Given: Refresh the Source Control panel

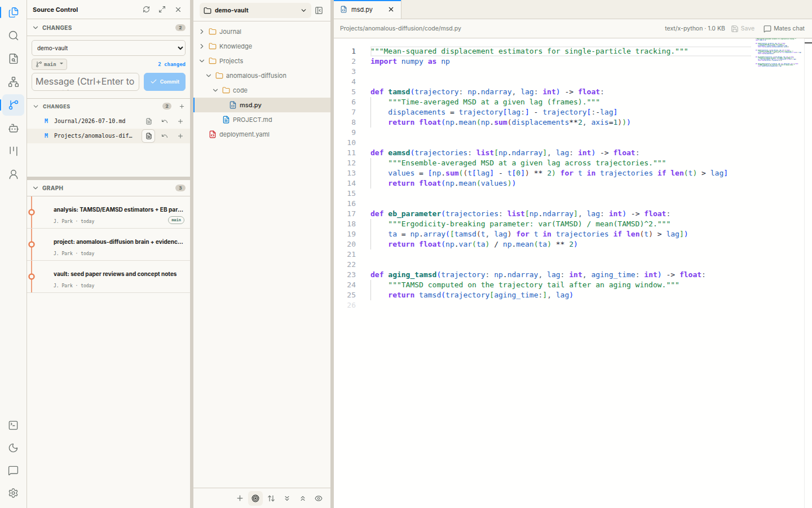Looking at the screenshot, I should pos(146,10).
